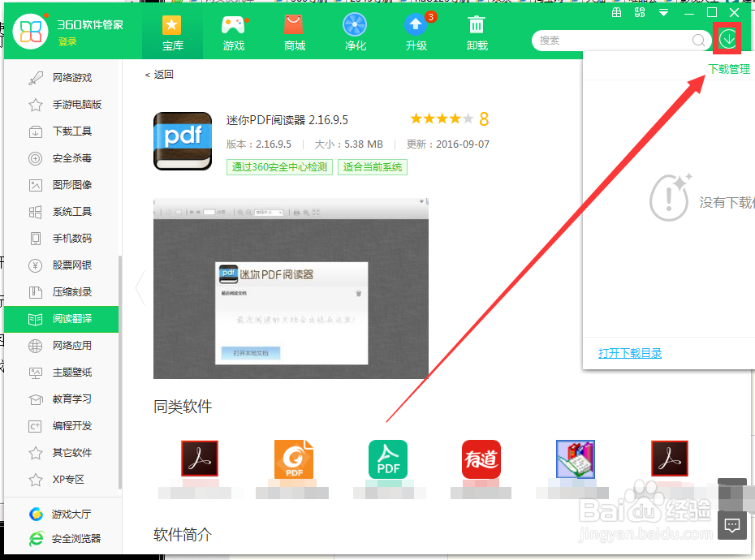Open the books icon in 同类软件
This screenshot has width=755, height=560.
click(576, 459)
